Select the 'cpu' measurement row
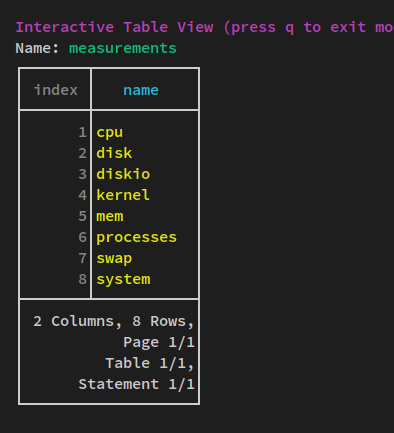 point(109,132)
